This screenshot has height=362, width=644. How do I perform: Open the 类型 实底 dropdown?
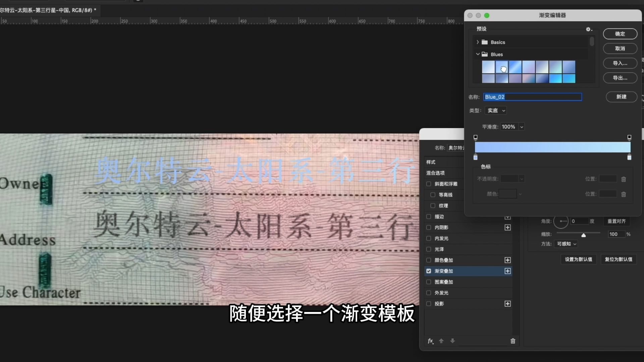point(496,111)
